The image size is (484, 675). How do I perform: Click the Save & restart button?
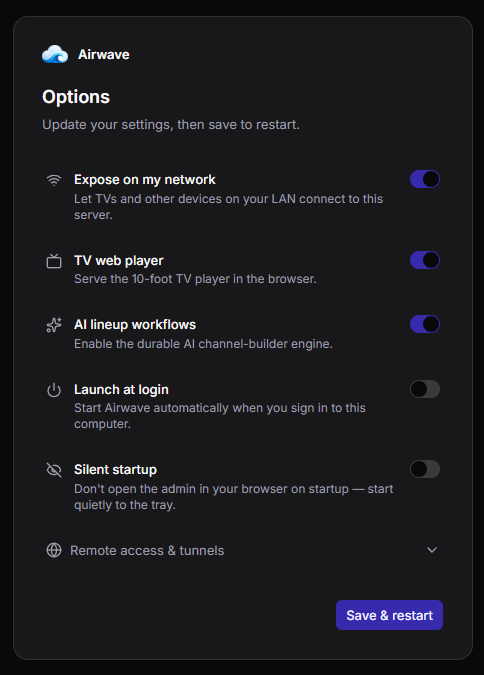point(389,615)
